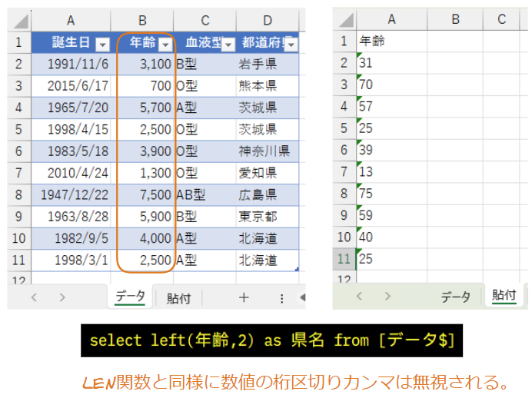Click the 5,700 age cell

[142, 108]
